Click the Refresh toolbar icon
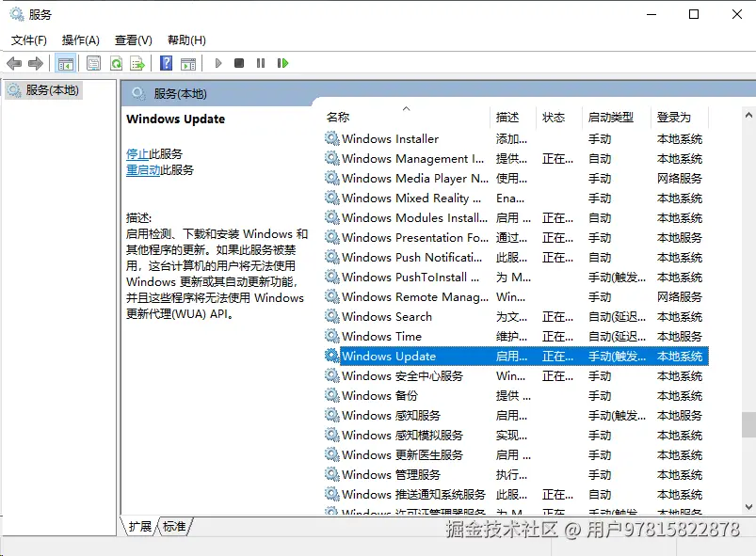756x556 pixels. pyautogui.click(x=117, y=62)
